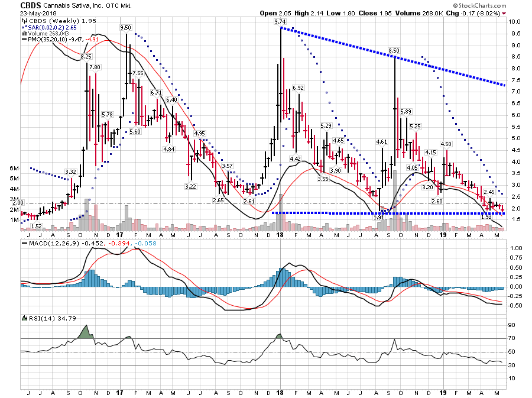The height and width of the screenshot is (398, 532).
Task: Click the 9.74 peak price label
Action: [x=280, y=22]
